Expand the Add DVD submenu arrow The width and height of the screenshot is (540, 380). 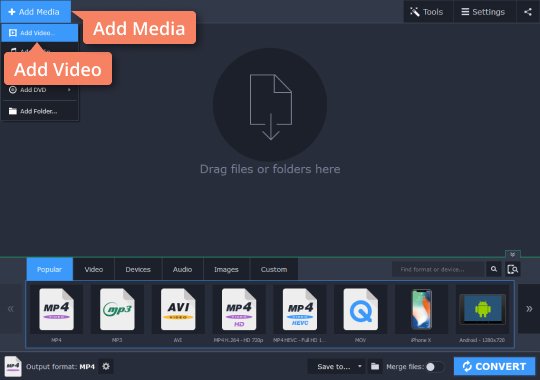coord(69,90)
